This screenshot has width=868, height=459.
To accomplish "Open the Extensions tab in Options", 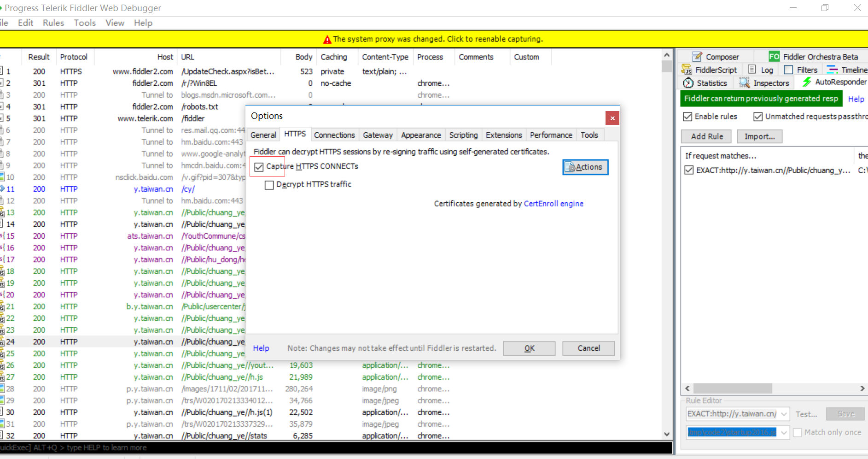I will tap(504, 135).
